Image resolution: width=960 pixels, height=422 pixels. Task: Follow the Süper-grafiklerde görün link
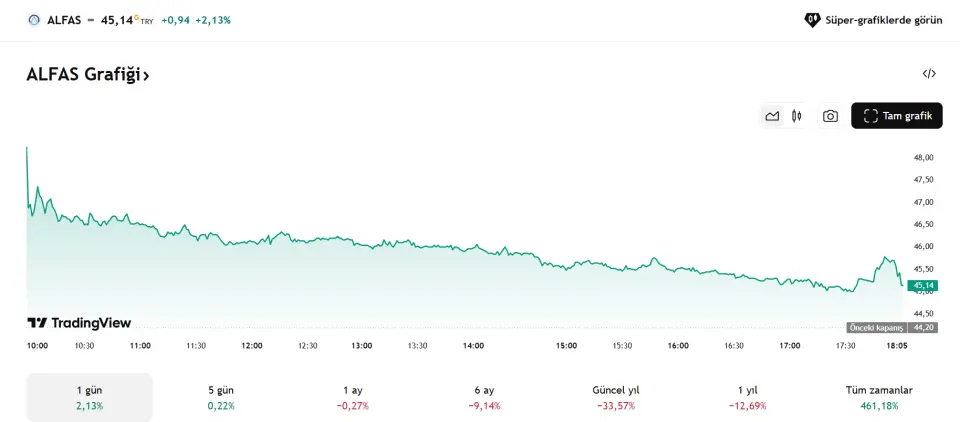(x=873, y=19)
